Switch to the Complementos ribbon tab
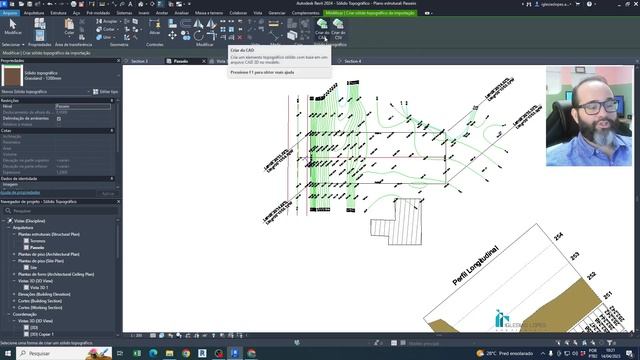 click(305, 13)
